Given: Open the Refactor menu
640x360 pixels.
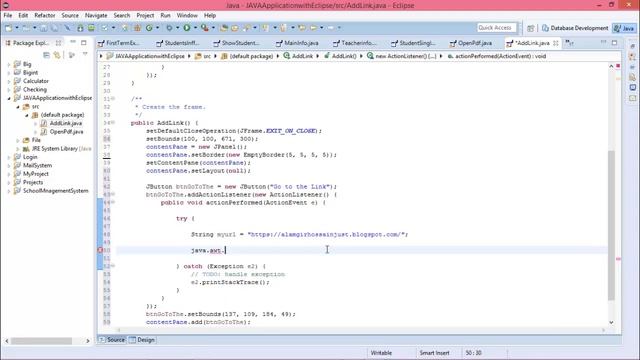Looking at the screenshot, I should [x=45, y=15].
